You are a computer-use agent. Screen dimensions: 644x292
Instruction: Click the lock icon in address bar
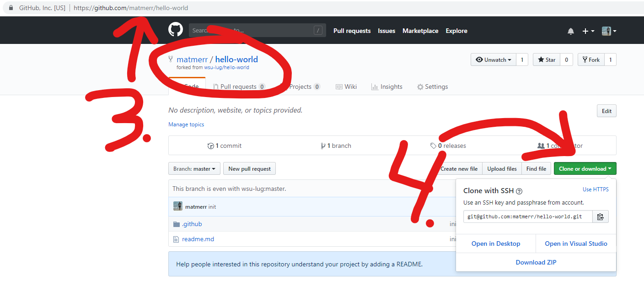tap(11, 8)
